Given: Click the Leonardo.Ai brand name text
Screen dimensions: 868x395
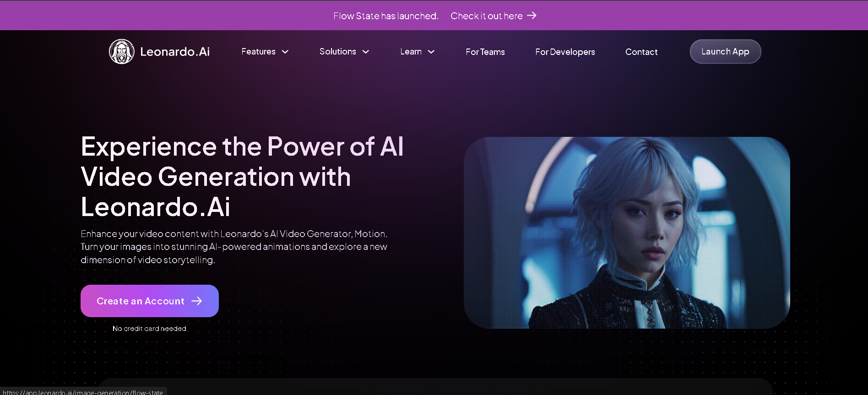Looking at the screenshot, I should coord(175,52).
